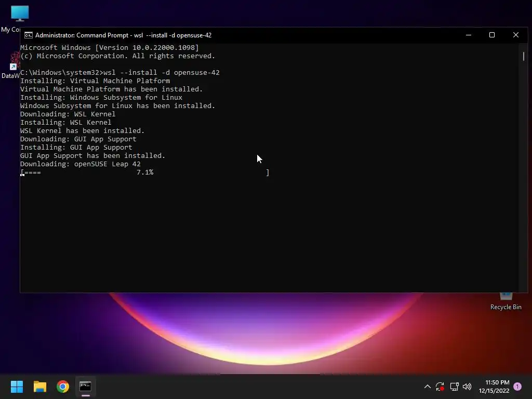The image size is (532, 399).
Task: Click 'Installing: GUI App Support' line
Action: [76, 147]
